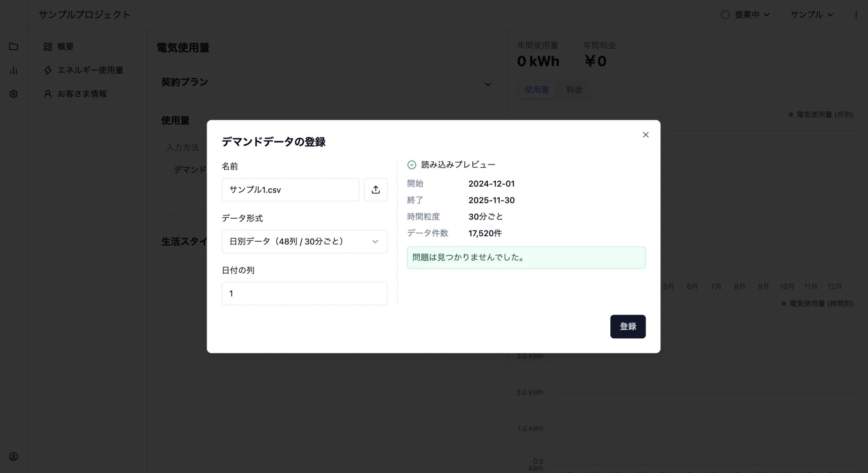Click the 登録 button
The width and height of the screenshot is (868, 473).
(x=627, y=327)
